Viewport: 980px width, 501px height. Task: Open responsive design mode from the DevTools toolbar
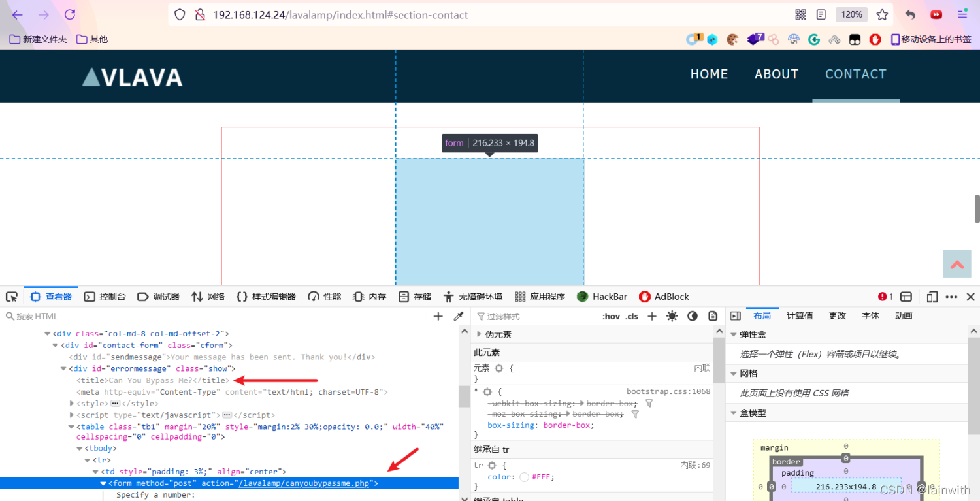[932, 297]
